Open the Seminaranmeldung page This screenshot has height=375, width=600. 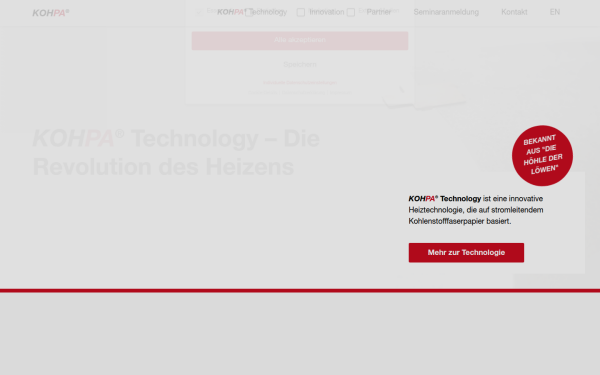tap(446, 12)
